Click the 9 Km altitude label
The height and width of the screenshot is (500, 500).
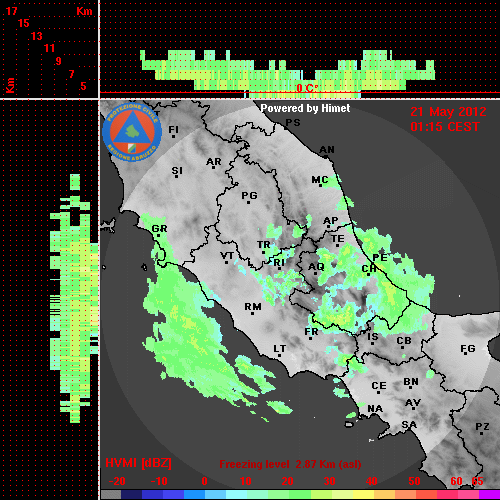click(59, 61)
